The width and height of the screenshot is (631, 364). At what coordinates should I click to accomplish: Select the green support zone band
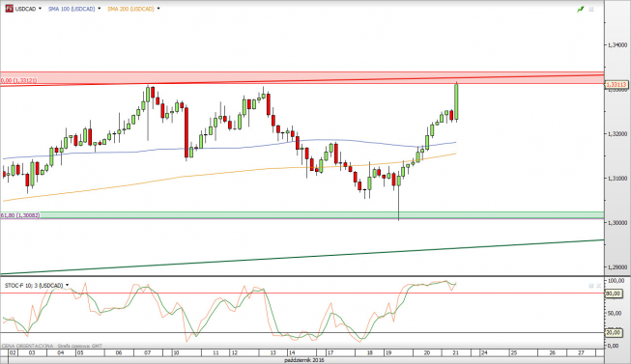coord(301,215)
